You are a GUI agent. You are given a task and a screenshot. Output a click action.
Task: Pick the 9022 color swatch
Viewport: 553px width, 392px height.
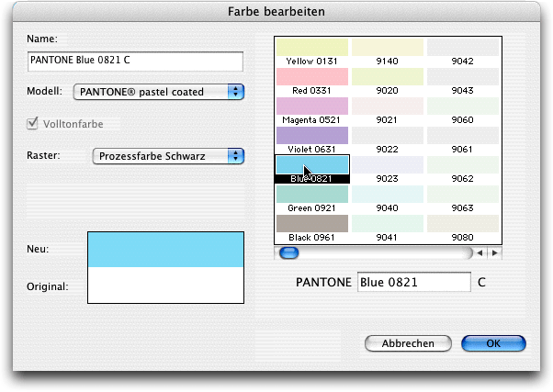(388, 135)
